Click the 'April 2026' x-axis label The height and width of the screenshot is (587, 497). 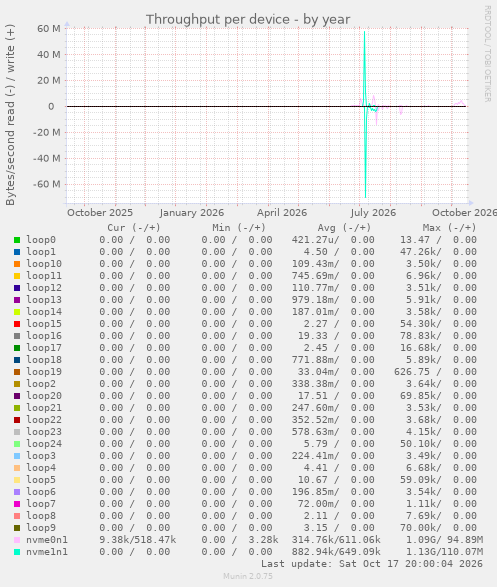pos(282,213)
